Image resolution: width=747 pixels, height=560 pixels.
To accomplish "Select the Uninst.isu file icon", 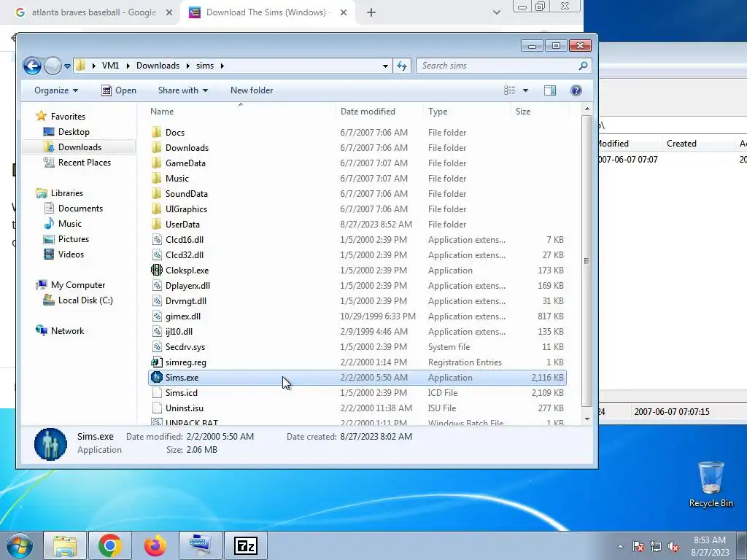I will pyautogui.click(x=156, y=408).
